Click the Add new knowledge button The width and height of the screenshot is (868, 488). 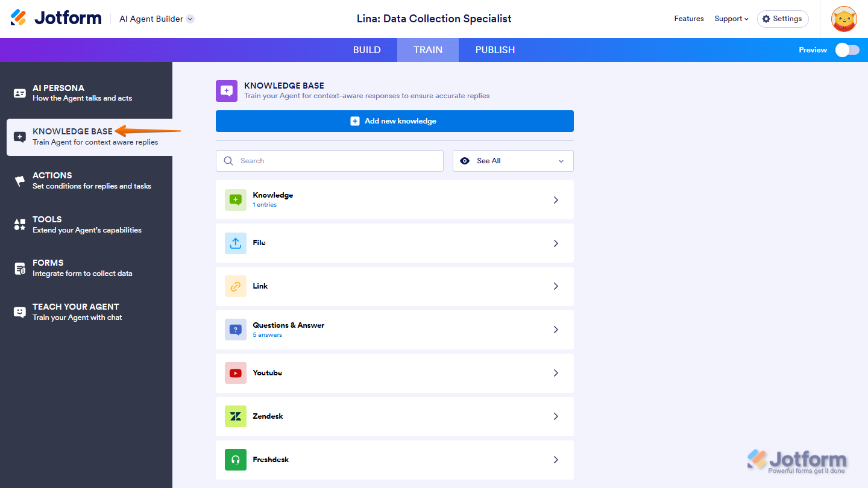(394, 121)
